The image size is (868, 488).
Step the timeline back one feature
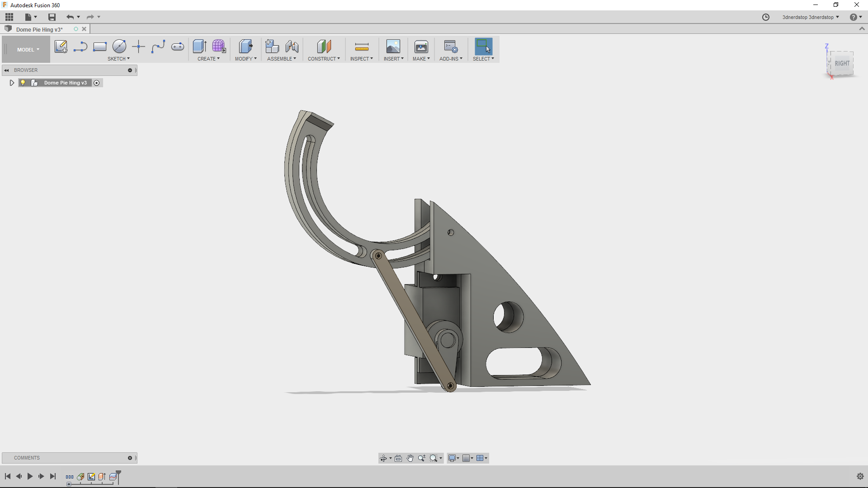point(19,476)
